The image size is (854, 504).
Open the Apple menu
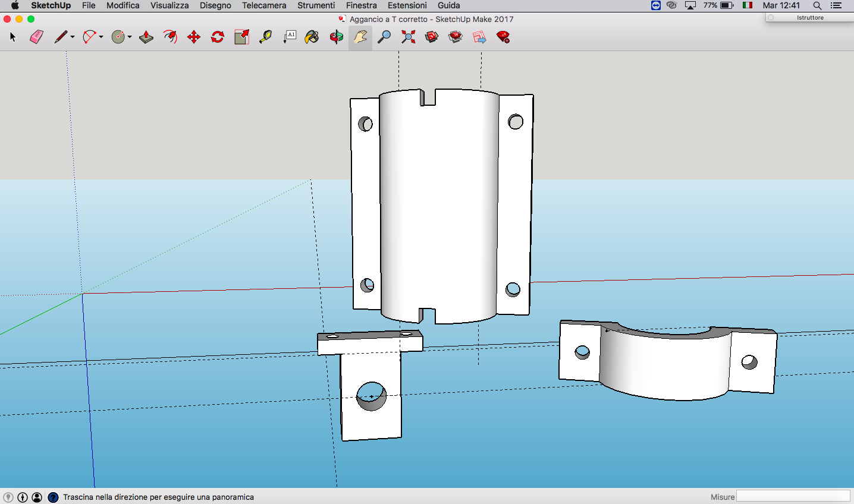tap(15, 5)
